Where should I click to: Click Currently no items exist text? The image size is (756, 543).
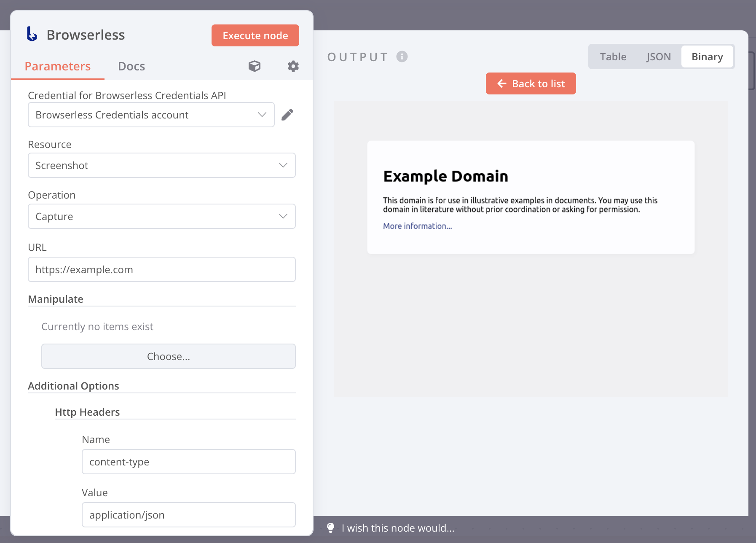coord(97,326)
